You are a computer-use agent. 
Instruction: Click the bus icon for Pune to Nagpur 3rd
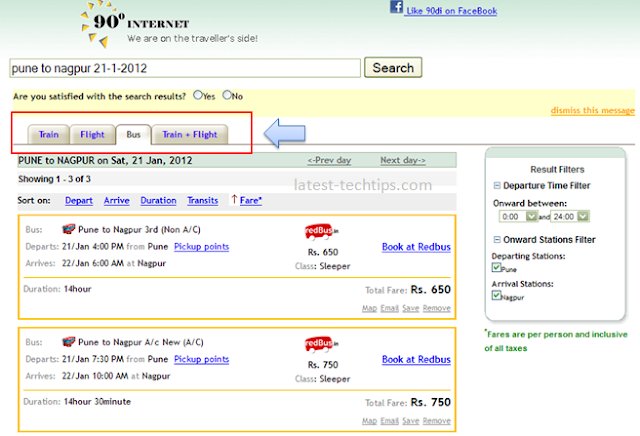[x=68, y=229]
